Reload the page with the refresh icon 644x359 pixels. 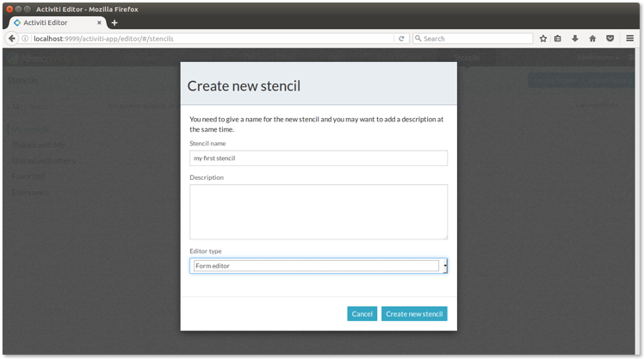(x=401, y=39)
